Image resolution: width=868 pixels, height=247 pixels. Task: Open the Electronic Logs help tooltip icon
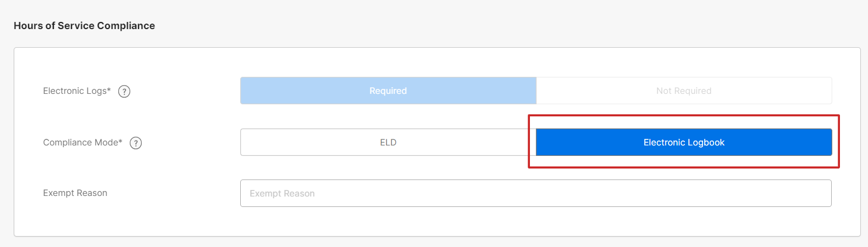(x=124, y=91)
